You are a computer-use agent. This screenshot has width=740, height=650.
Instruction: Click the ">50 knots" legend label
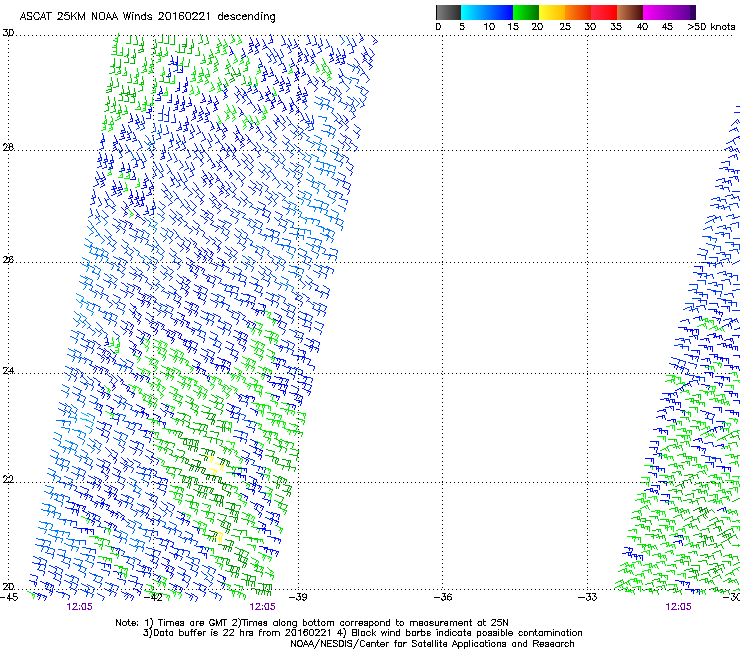711,27
